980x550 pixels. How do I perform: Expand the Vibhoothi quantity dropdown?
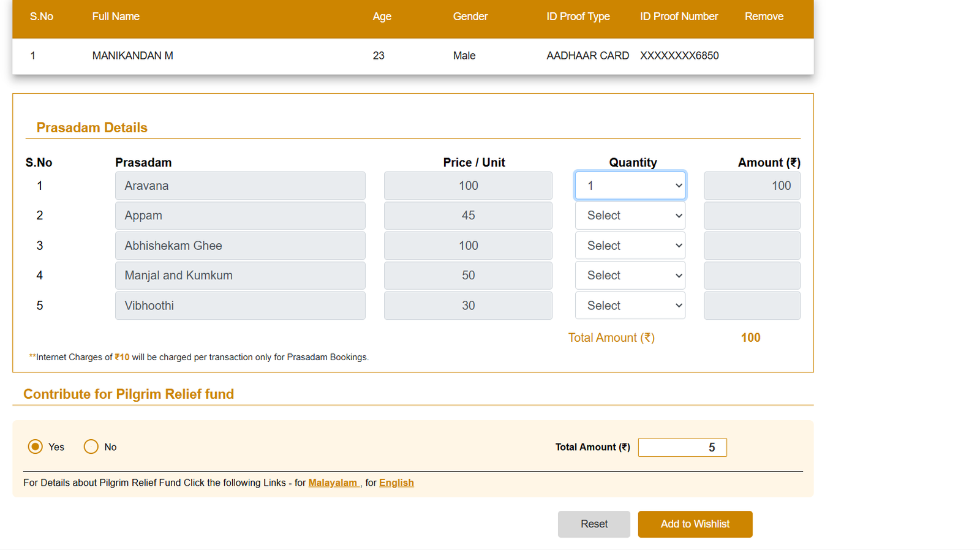[x=630, y=306]
